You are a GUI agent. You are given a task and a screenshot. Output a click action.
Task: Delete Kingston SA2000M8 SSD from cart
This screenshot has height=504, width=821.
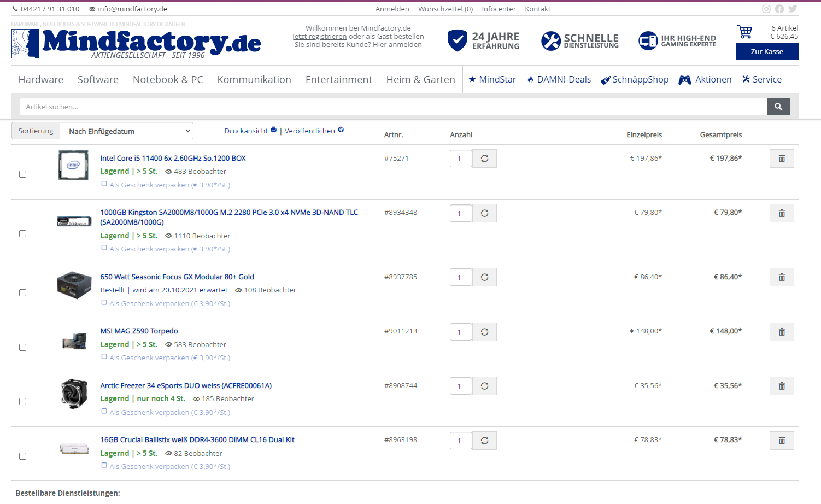(782, 213)
